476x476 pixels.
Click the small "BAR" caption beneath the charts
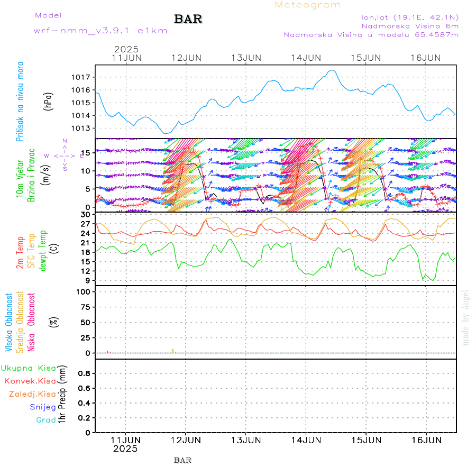click(183, 461)
